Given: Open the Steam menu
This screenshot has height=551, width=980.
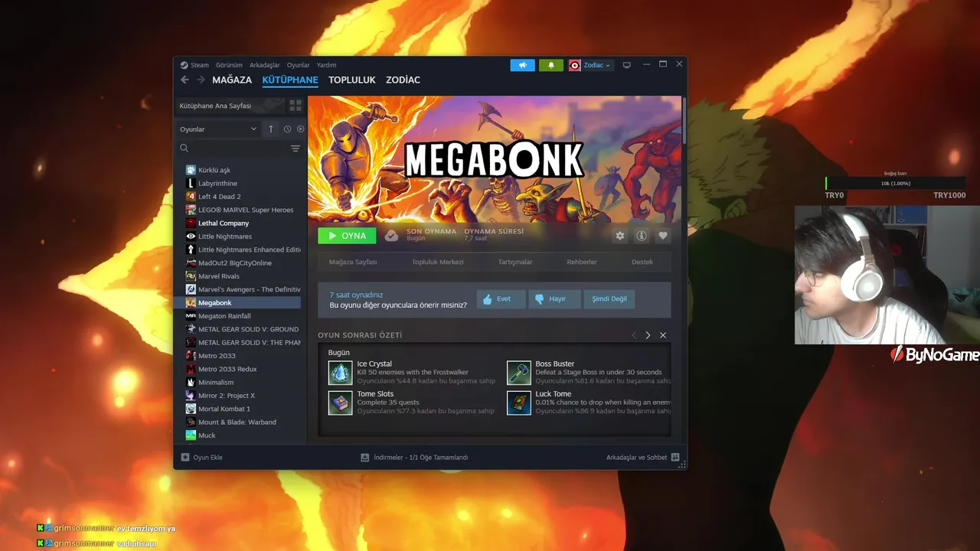Looking at the screenshot, I should (195, 65).
